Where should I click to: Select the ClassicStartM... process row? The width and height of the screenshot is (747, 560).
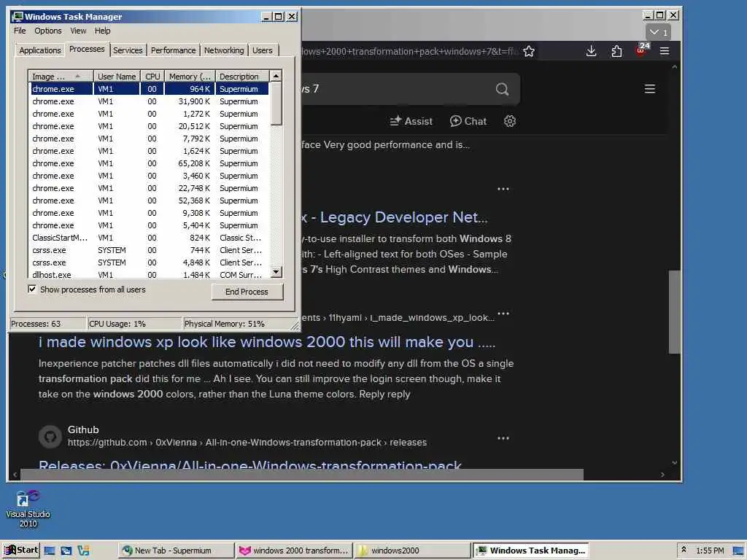click(x=150, y=238)
